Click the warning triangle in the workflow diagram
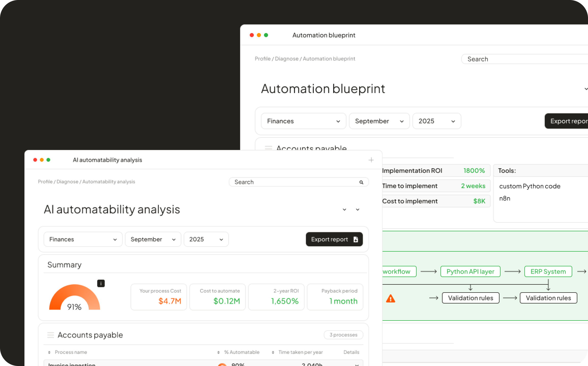 pos(391,299)
